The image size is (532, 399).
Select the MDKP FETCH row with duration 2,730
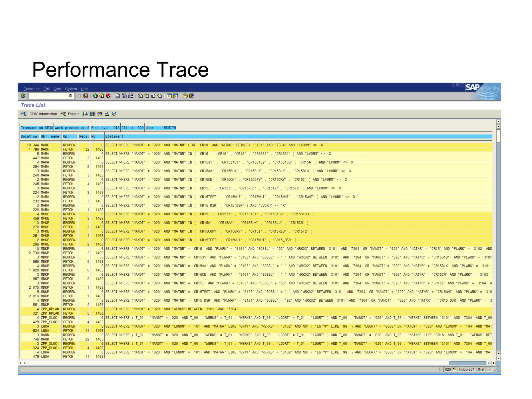[x=256, y=253]
